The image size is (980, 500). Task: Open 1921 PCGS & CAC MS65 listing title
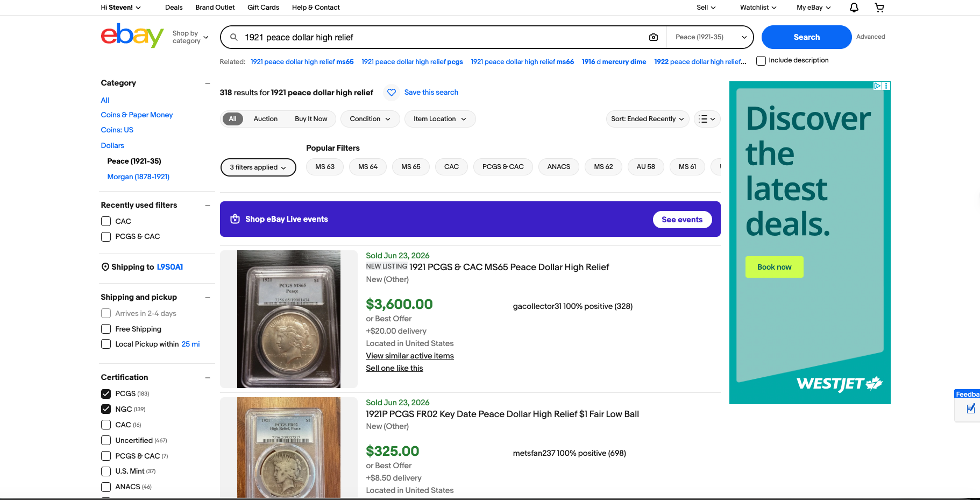coord(509,267)
